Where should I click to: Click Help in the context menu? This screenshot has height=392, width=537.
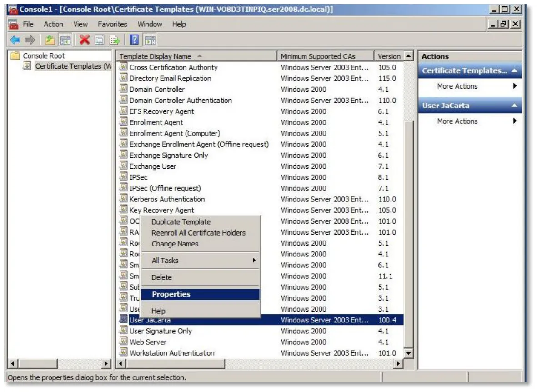tap(201, 311)
